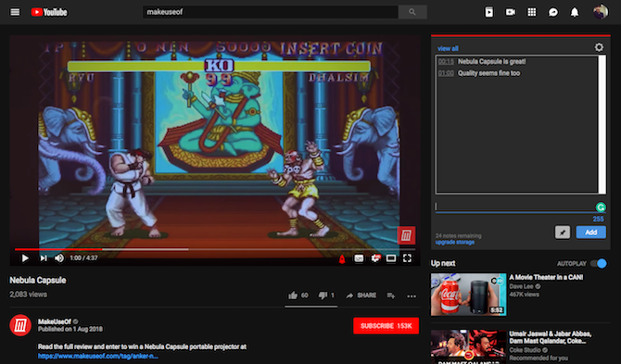This screenshot has width=621, height=364.
Task: Open the Coke Studio video thumbnail
Action: (468, 347)
